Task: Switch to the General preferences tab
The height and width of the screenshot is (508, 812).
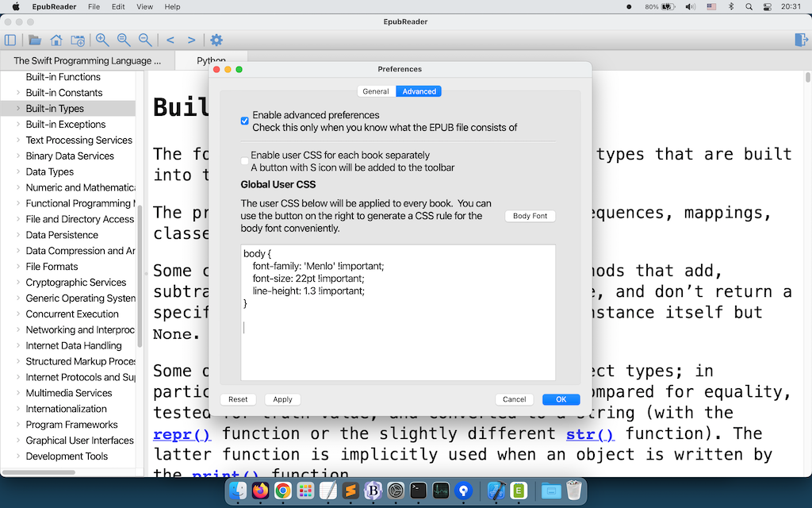Action: pyautogui.click(x=376, y=91)
